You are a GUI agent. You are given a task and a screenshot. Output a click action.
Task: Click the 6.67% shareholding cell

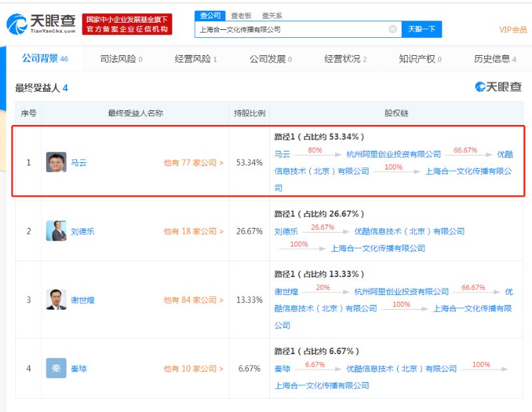coord(249,369)
